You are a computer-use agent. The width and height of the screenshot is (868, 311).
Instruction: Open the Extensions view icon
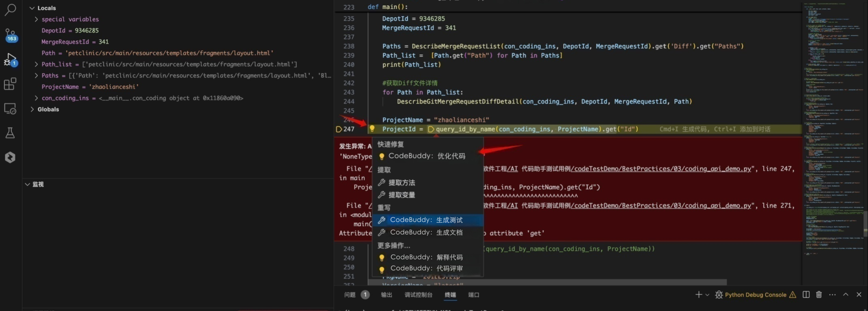coord(10,84)
